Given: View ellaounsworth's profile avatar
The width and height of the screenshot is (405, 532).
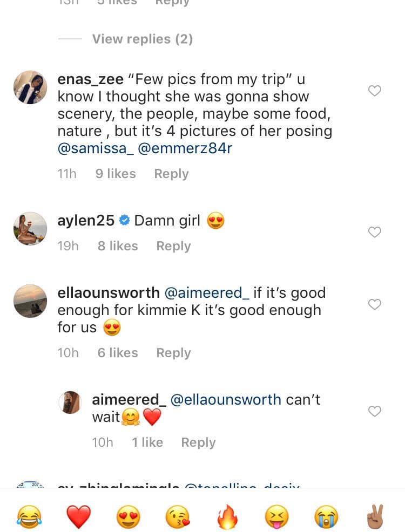Looking at the screenshot, I should pos(30,301).
